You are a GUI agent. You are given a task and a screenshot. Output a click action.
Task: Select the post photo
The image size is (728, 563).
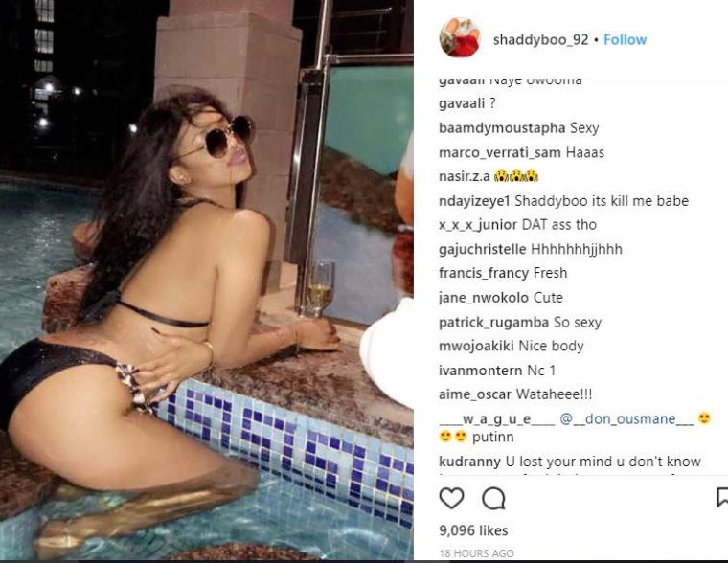click(x=207, y=280)
